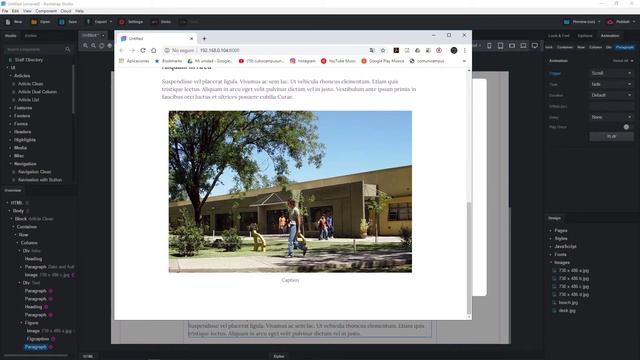Open the Google Play Música bookmark
Viewport: 640px width, 360px height.
coord(382,61)
